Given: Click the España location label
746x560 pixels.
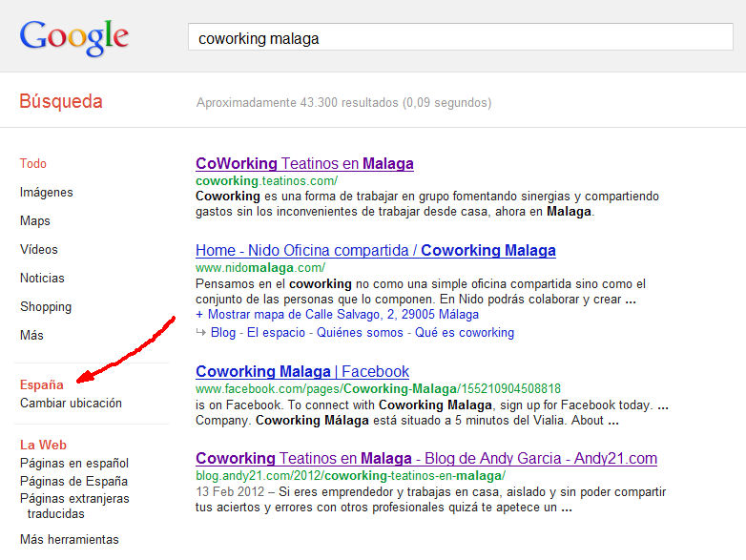Looking at the screenshot, I should (41, 384).
